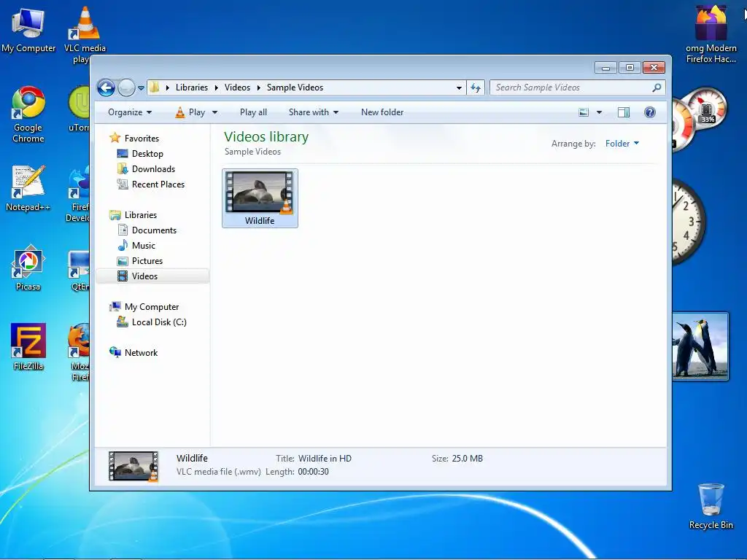
Task: Click the Recycle Bin desktop icon
Action: [711, 506]
